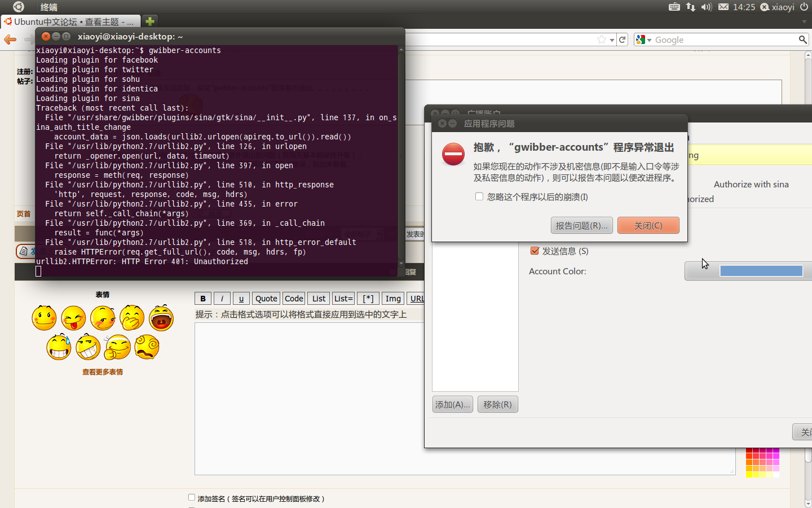Check the 添加签名 checkbox
812x508 pixels.
[192, 497]
